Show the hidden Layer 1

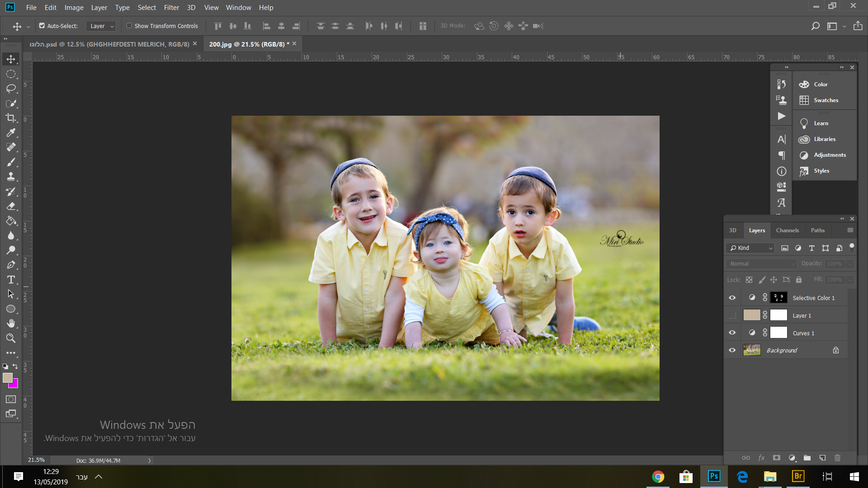tap(732, 315)
